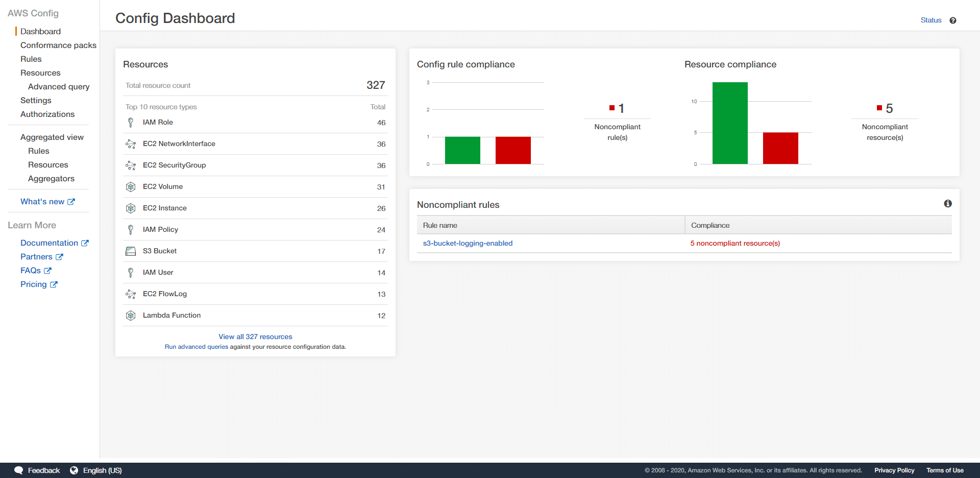Click View all 327 resources
The height and width of the screenshot is (478, 980).
click(x=255, y=337)
